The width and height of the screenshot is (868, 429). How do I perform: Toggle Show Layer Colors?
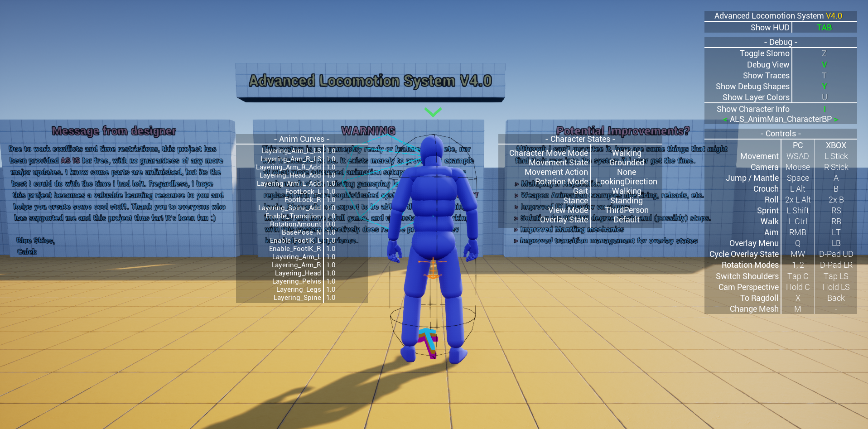tap(755, 97)
